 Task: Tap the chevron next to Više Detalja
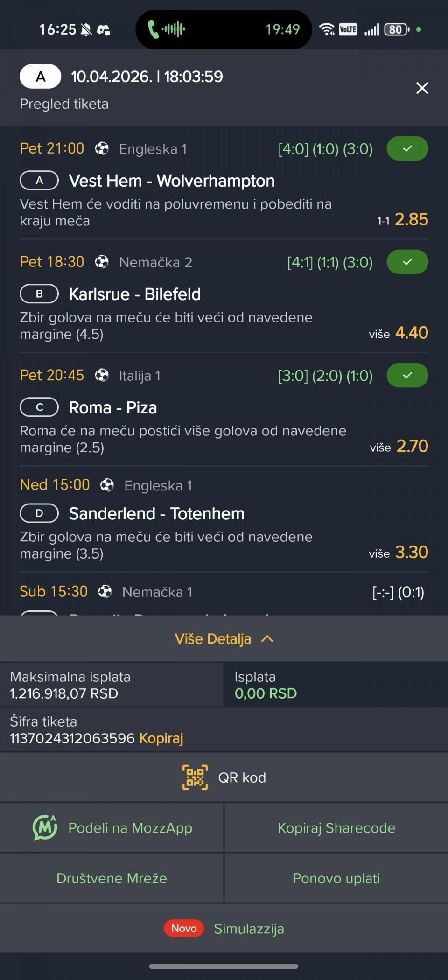point(267,639)
